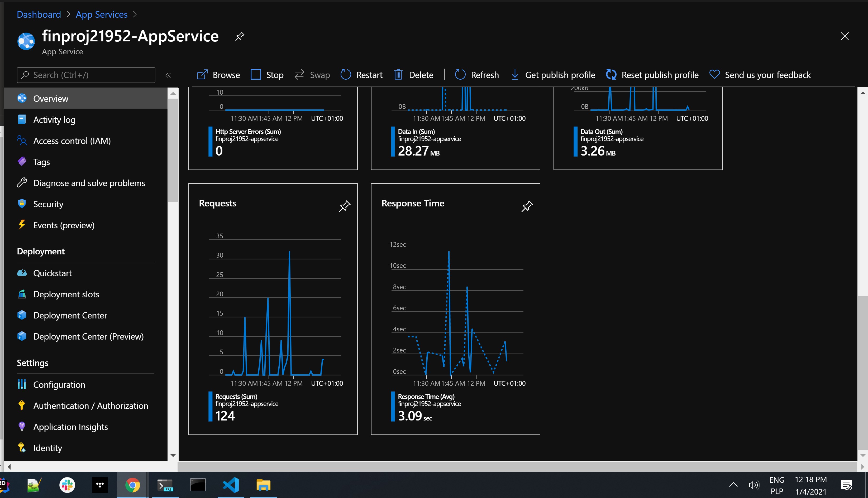
Task: Open Browse to view the site
Action: click(218, 75)
